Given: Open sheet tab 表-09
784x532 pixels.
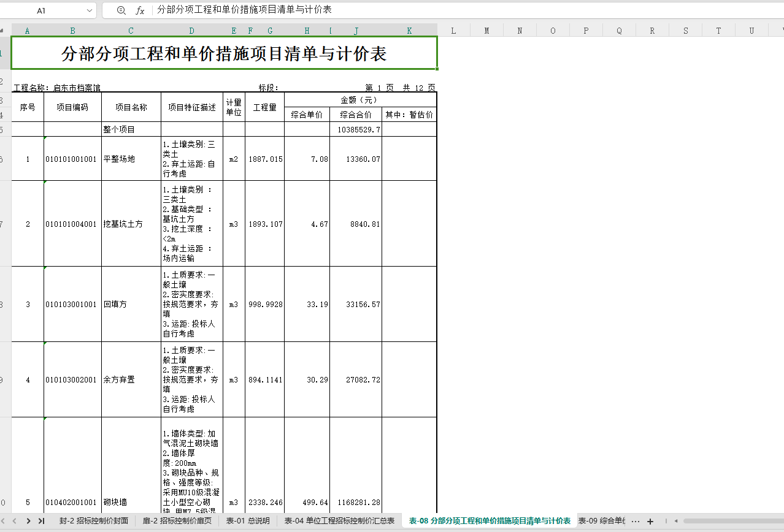Looking at the screenshot, I should click(602, 521).
